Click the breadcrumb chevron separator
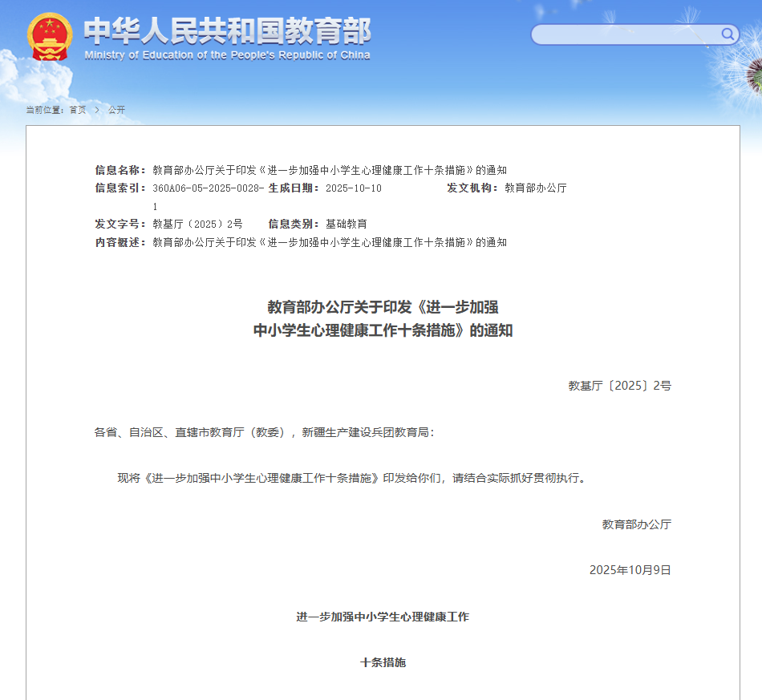Viewport: 762px width, 700px height. tap(97, 110)
